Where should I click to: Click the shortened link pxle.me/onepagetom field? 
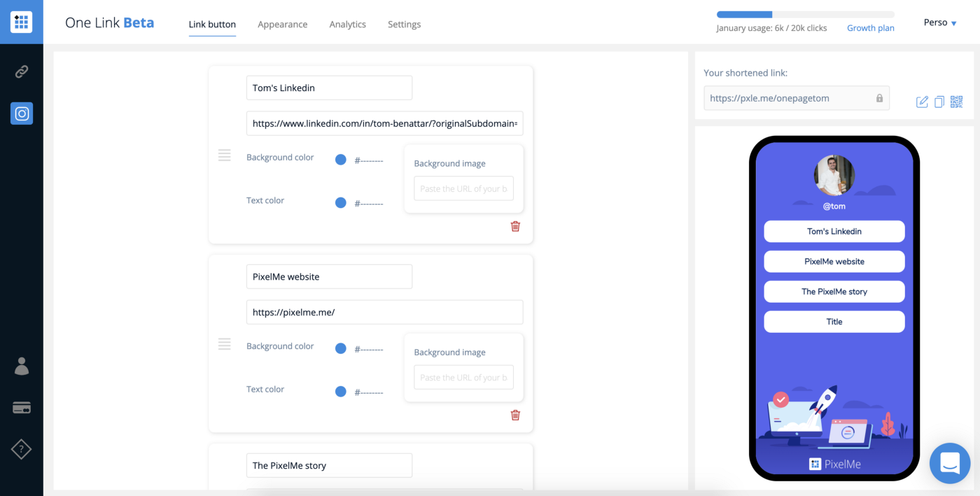click(797, 98)
